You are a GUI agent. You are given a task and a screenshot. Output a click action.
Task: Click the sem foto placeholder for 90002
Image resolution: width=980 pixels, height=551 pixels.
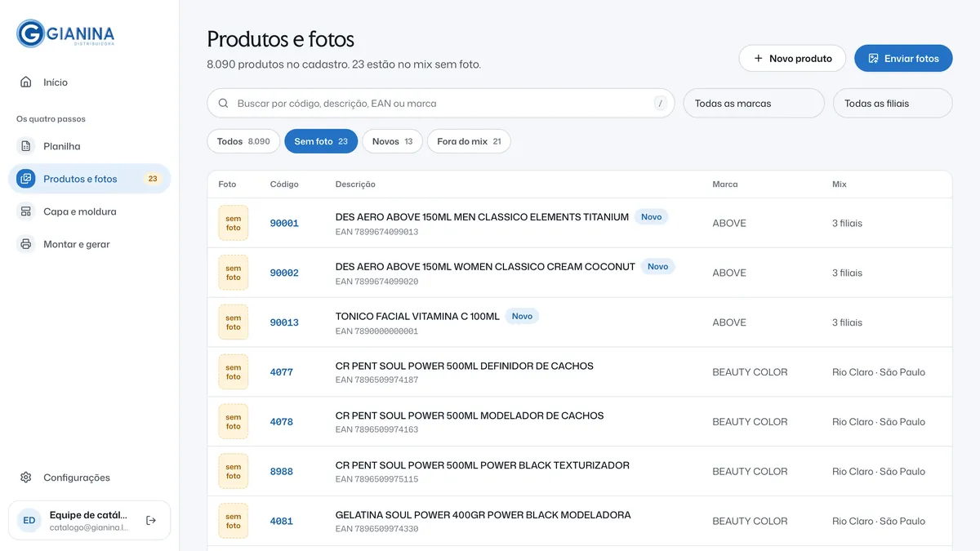[234, 273]
